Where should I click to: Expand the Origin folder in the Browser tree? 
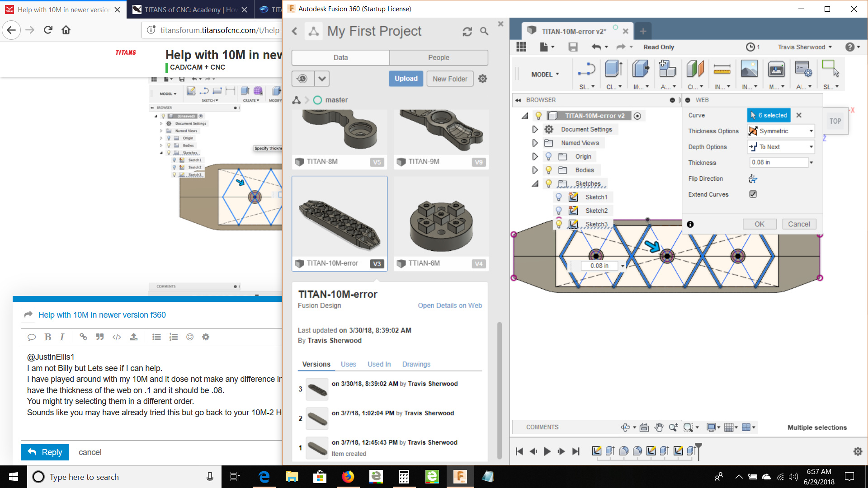coord(535,156)
